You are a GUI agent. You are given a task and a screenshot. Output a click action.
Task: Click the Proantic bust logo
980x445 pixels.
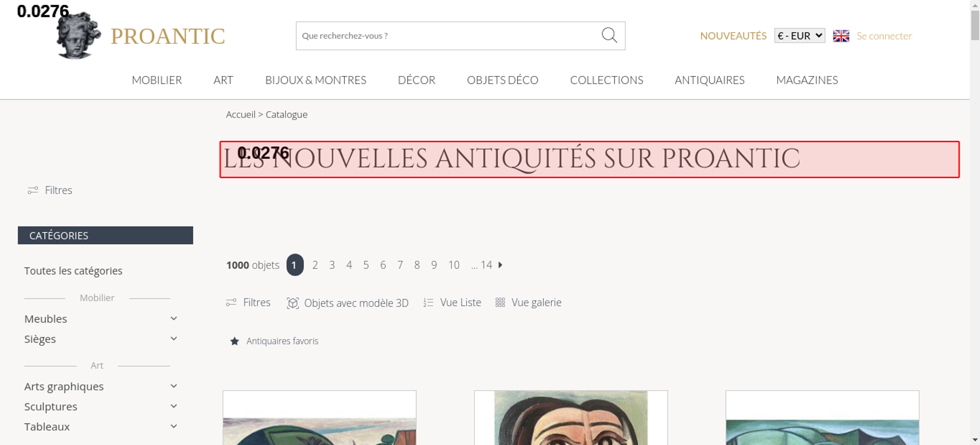click(x=78, y=35)
